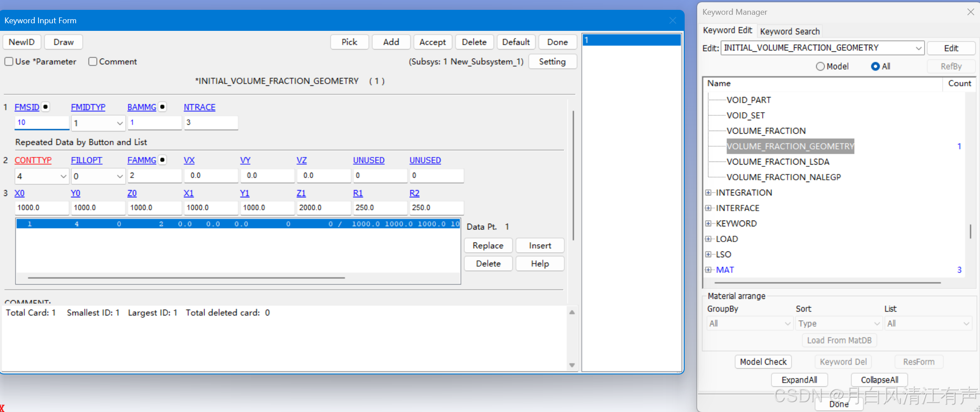Select the Model radio button

point(820,66)
